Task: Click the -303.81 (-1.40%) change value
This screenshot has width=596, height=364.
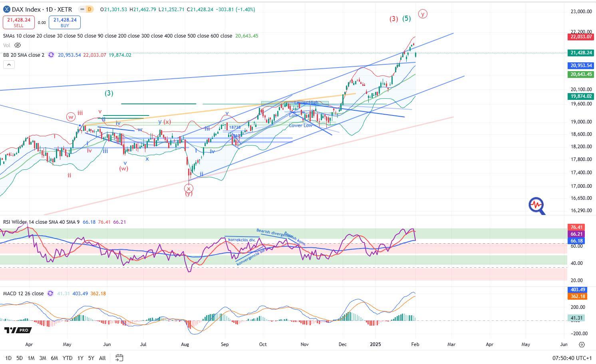Action: pyautogui.click(x=235, y=9)
